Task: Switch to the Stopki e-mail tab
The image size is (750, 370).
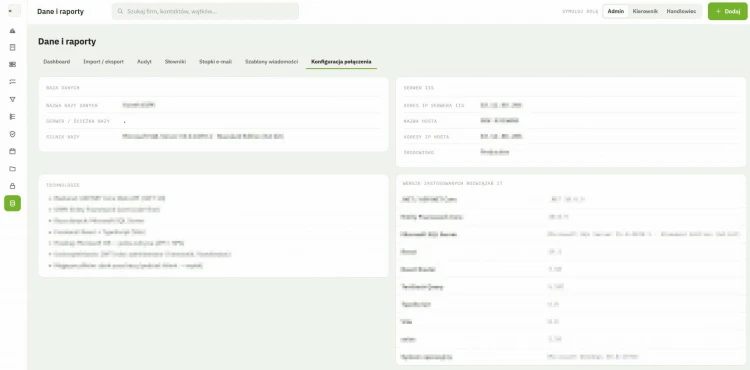Action: click(215, 62)
